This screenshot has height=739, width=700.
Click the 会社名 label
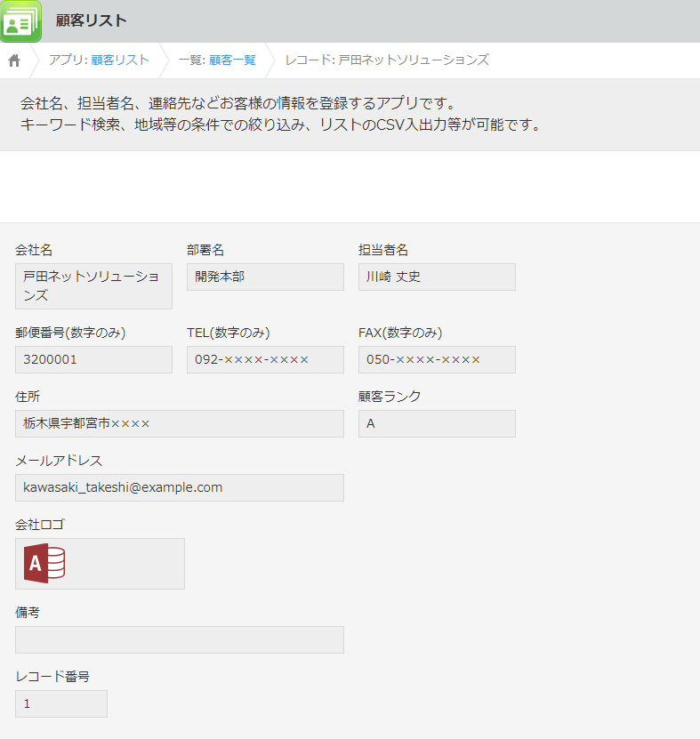coord(34,250)
